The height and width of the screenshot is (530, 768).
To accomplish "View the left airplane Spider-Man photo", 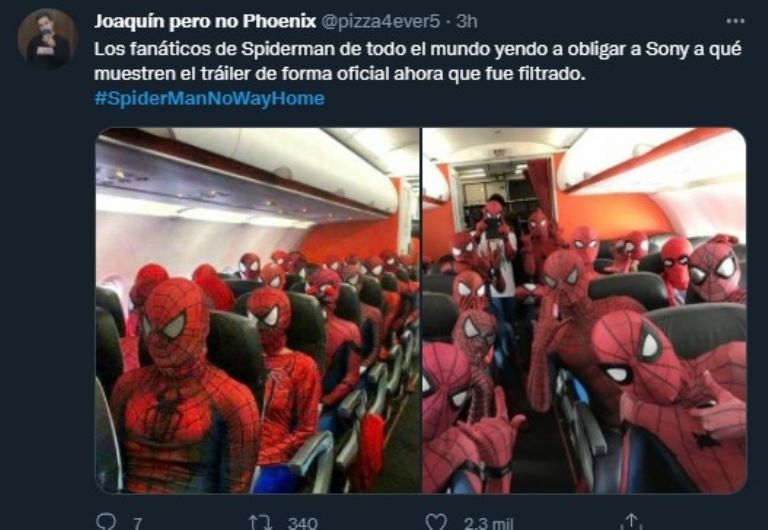I will pyautogui.click(x=258, y=310).
